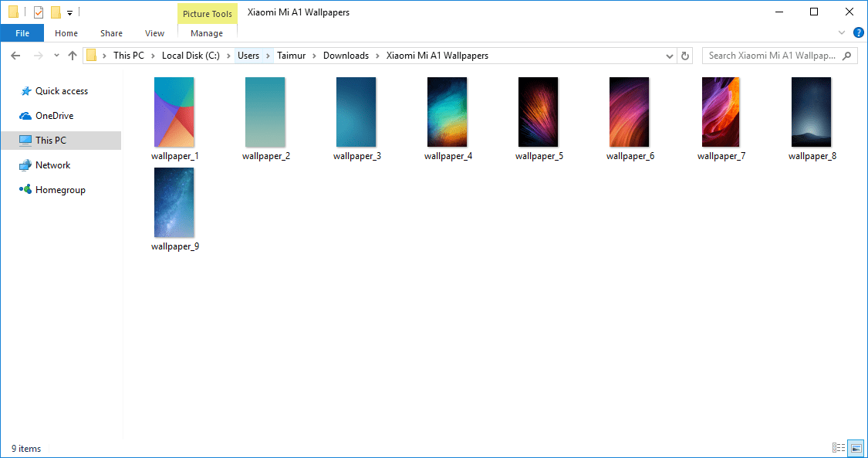Open the Customize Quick Access Toolbar dropdown
Viewport: 868px width, 458px height.
click(69, 13)
